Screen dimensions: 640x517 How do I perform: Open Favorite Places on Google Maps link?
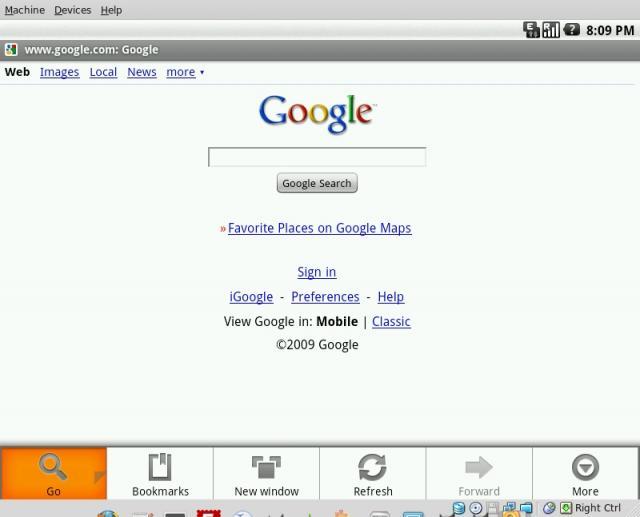coord(320,228)
